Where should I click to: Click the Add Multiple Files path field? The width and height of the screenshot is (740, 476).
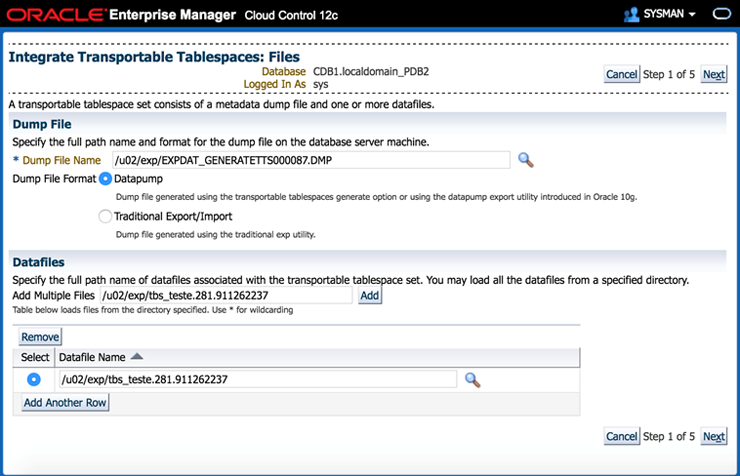225,295
